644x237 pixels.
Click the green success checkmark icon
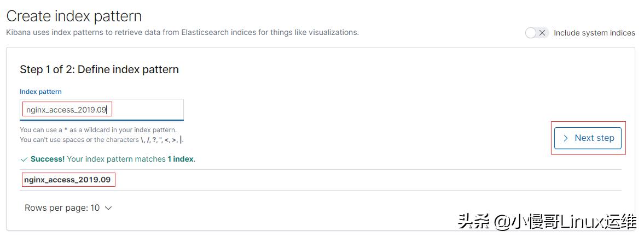pyautogui.click(x=24, y=159)
